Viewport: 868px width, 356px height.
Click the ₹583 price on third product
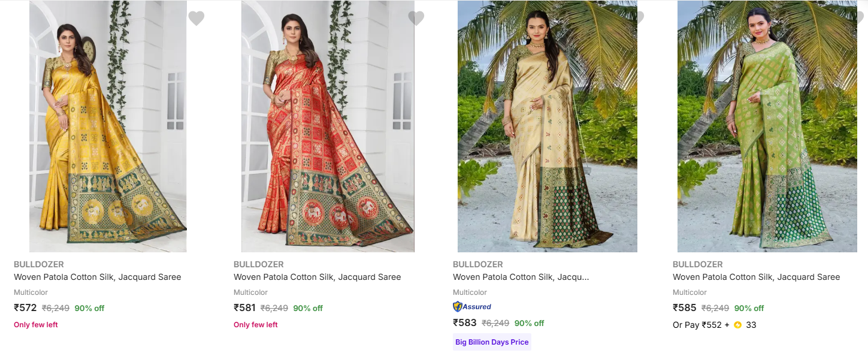click(x=465, y=323)
